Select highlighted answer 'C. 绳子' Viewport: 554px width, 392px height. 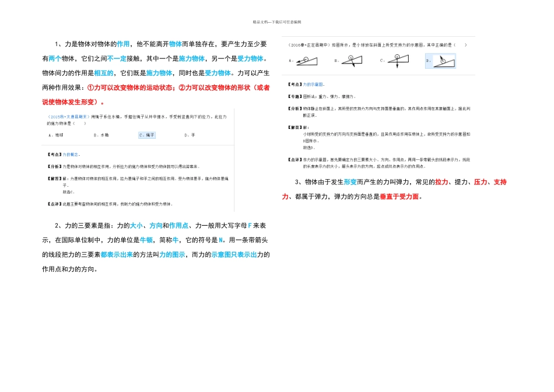[146, 135]
